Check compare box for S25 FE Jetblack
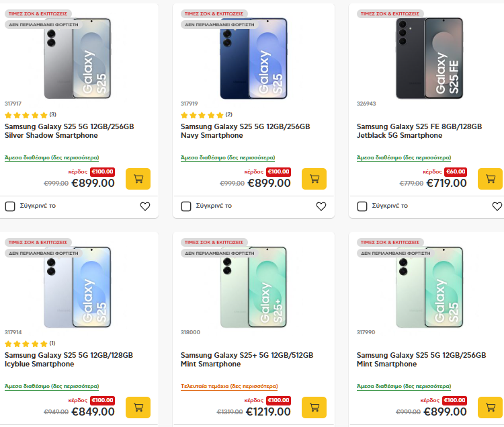The image size is (504, 427). point(362,206)
